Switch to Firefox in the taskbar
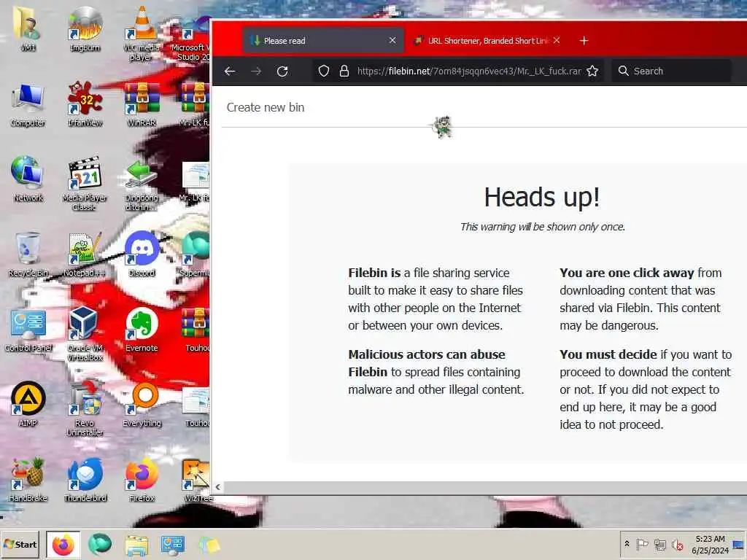 tap(63, 545)
